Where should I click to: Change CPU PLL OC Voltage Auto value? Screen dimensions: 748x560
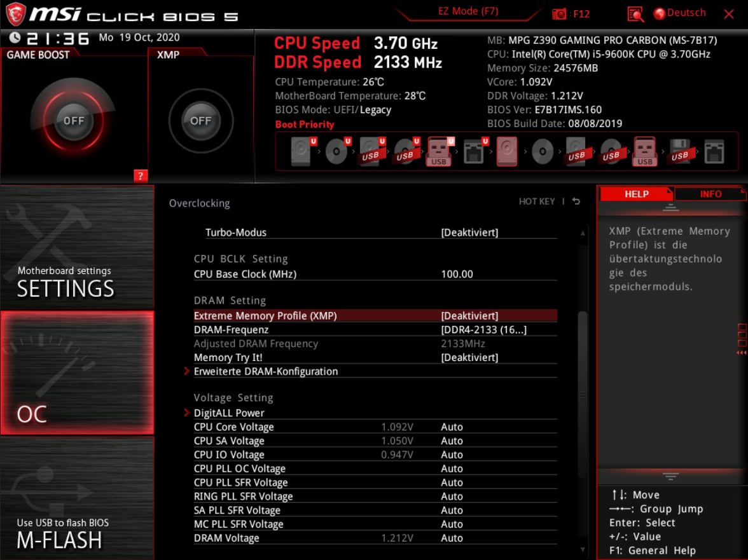[452, 468]
